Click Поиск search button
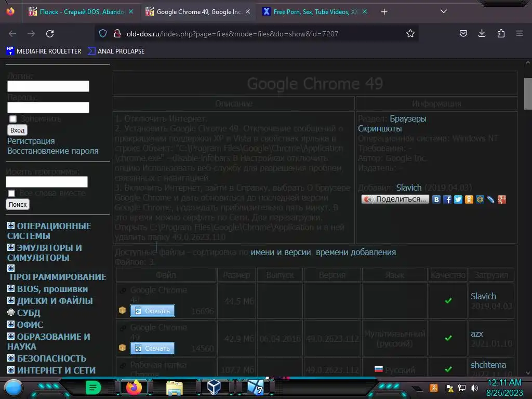532x399 pixels. [x=18, y=205]
